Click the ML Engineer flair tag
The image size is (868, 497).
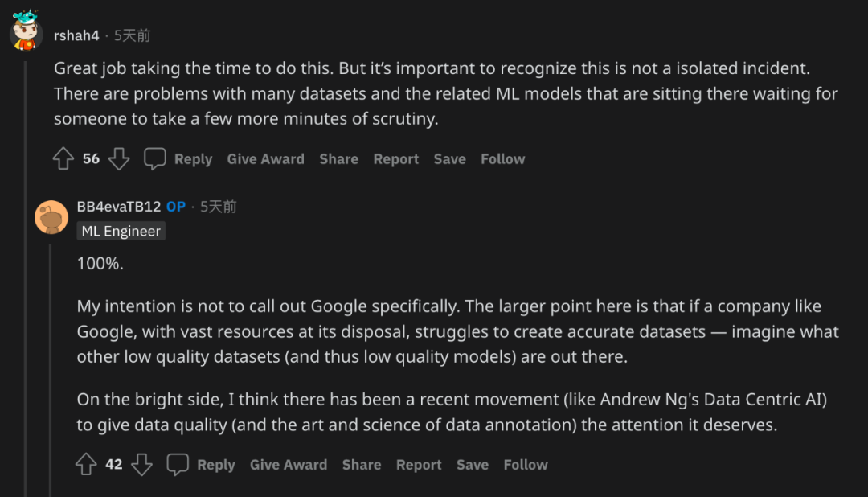[121, 232]
